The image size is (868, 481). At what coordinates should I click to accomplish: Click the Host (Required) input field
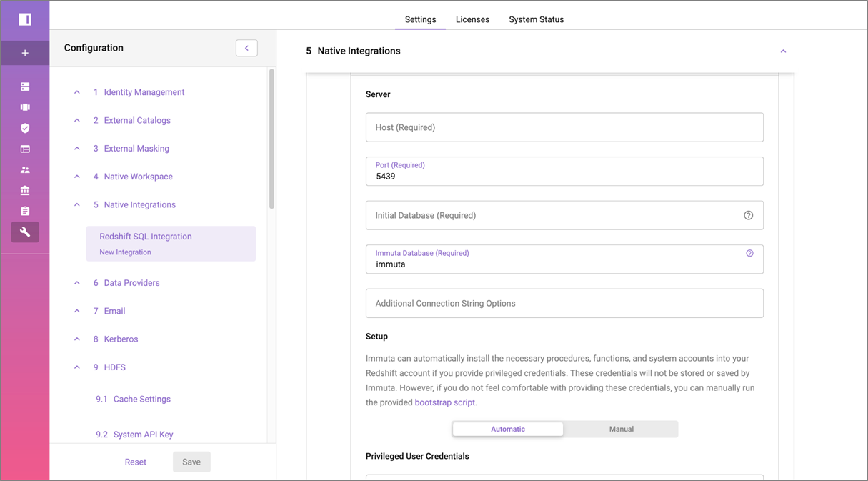coord(564,127)
